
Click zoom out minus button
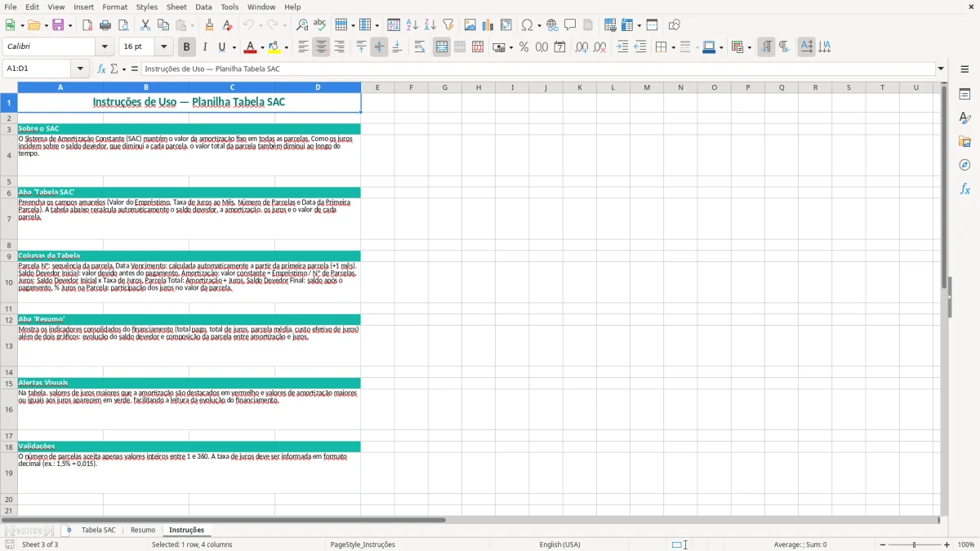tap(881, 544)
